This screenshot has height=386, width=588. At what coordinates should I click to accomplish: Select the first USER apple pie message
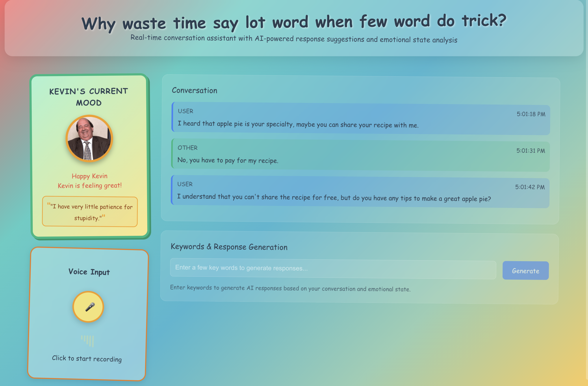tap(298, 124)
